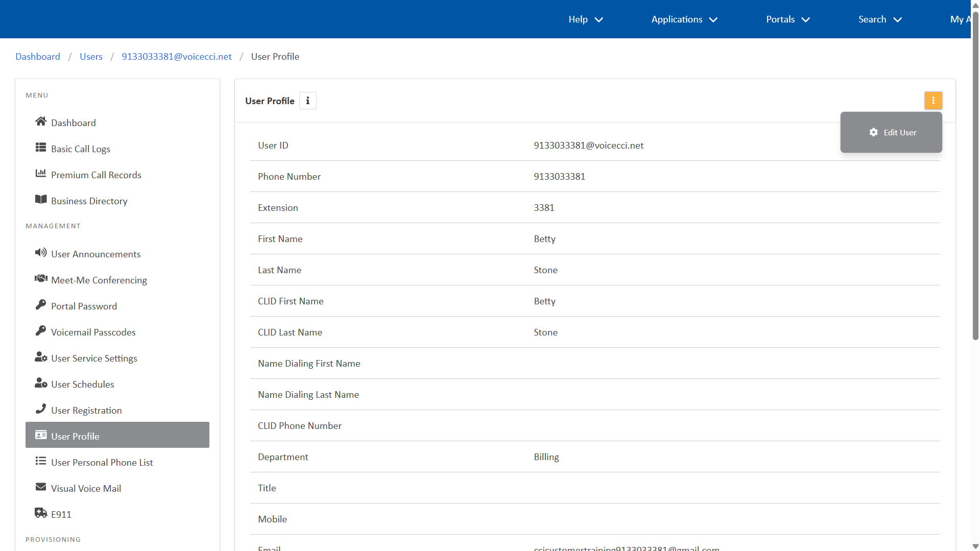Click the User Announcements speaker icon
Viewport: 980px width, 551px height.
[41, 253]
